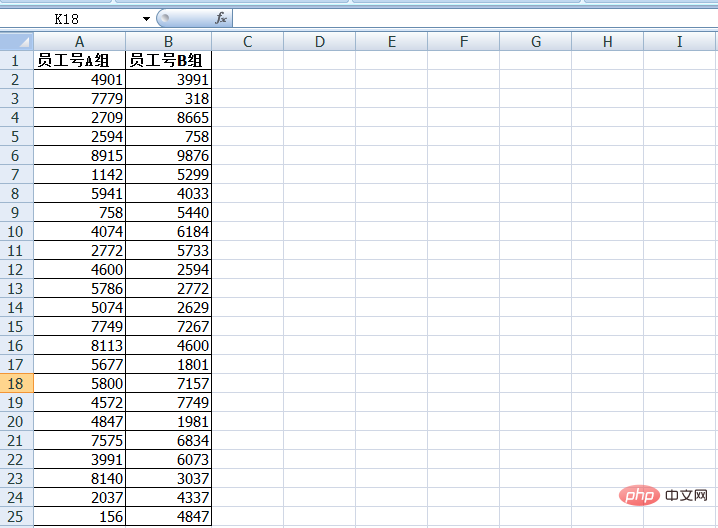Click cell containing 7575

80,441
